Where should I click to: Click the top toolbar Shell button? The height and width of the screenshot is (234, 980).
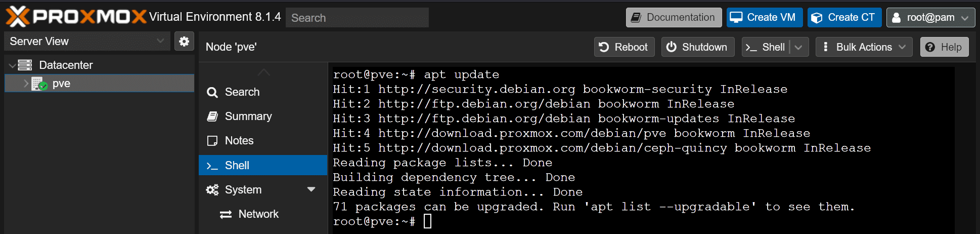click(766, 47)
